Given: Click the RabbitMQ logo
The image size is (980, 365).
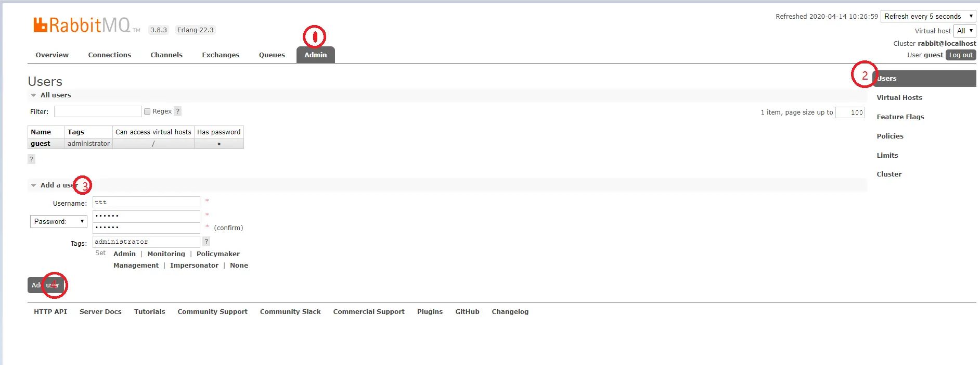Looking at the screenshot, I should click(87, 25).
